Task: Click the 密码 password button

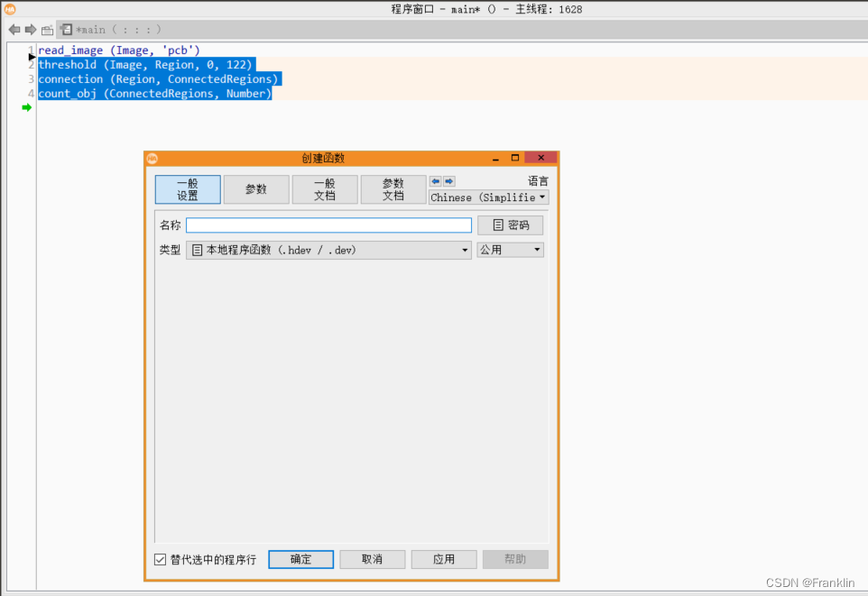Action: 510,225
